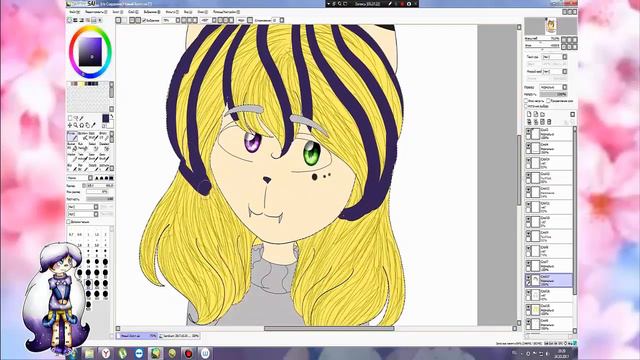Select the Bucket fill tool

[x=72, y=147]
